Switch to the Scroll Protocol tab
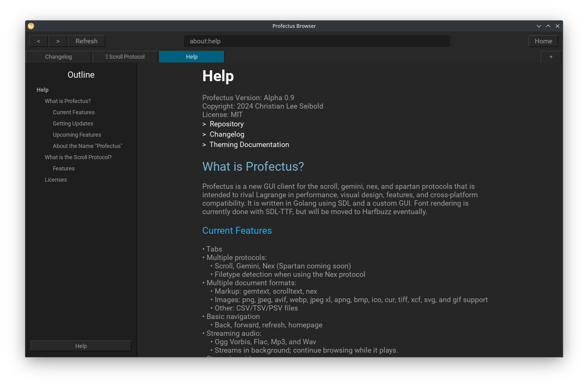This screenshot has width=588, height=387. (125, 57)
